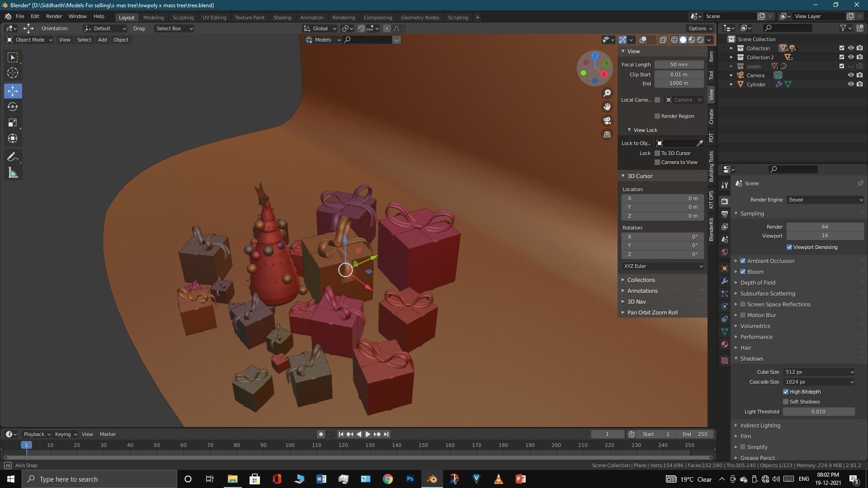The image size is (868, 488).
Task: Click the lock-to-object eyedropper icon
Action: tap(700, 143)
